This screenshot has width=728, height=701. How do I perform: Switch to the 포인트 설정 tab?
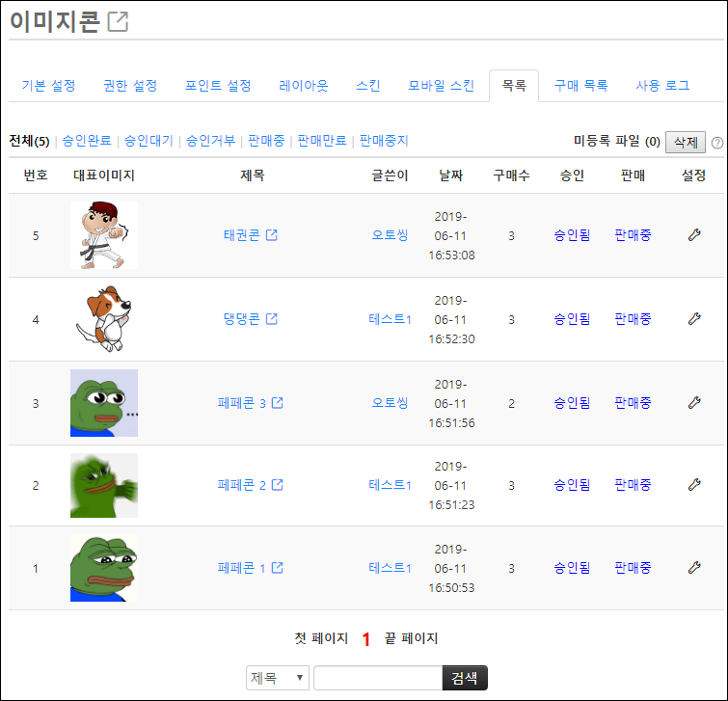pos(218,86)
